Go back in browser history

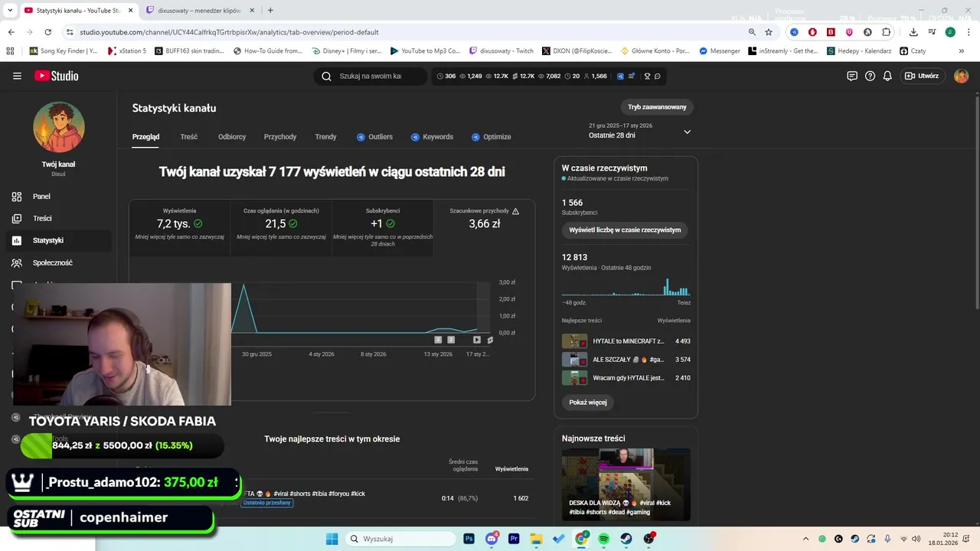coord(11,32)
